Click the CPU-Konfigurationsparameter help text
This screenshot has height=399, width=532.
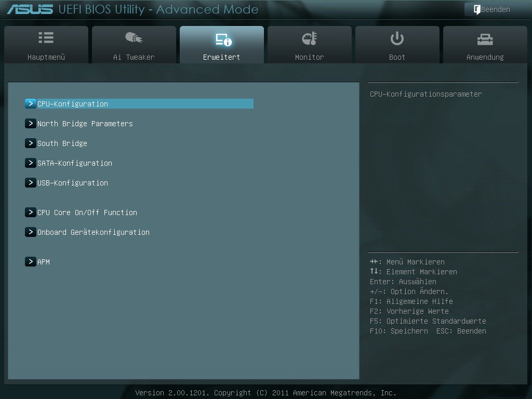pos(425,94)
